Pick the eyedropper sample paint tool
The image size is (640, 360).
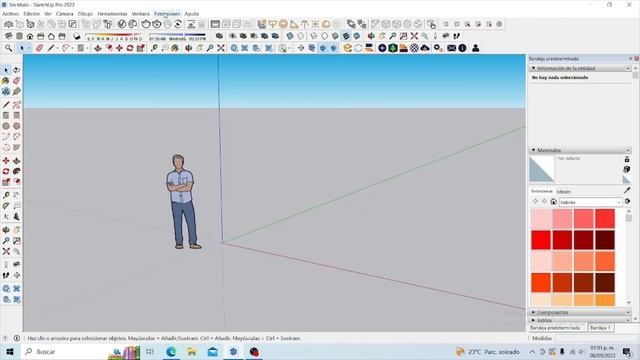point(627,191)
